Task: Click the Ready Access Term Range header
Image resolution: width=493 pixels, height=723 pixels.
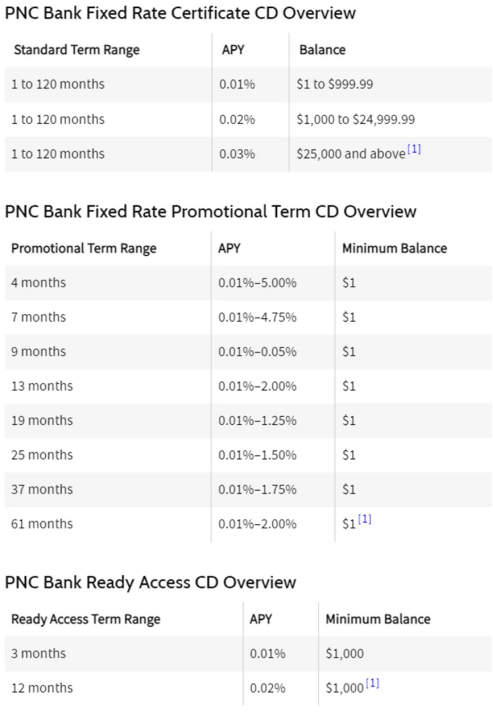Action: pos(86,619)
